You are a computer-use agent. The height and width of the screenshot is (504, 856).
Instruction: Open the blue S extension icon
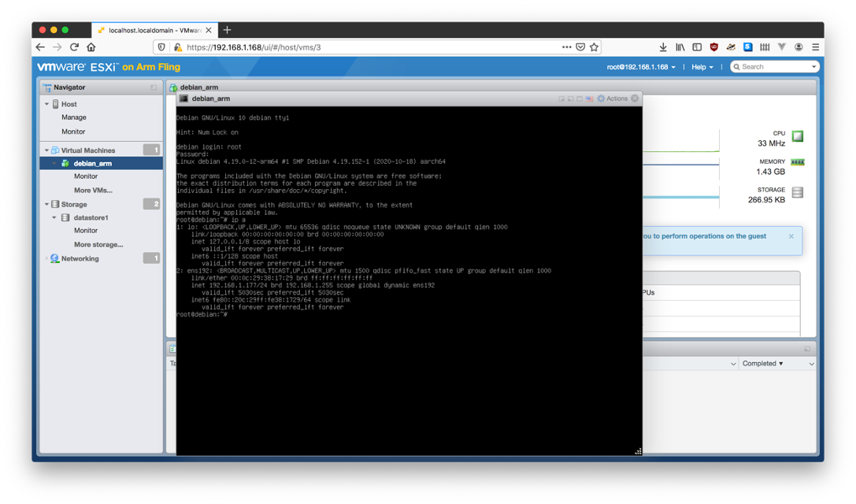point(748,47)
